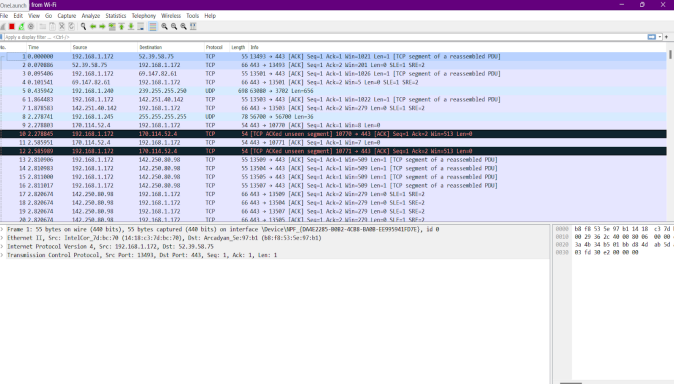Image resolution: width=676 pixels, height=384 pixels.
Task: Go forward to next packet arrow
Action: click(x=102, y=27)
